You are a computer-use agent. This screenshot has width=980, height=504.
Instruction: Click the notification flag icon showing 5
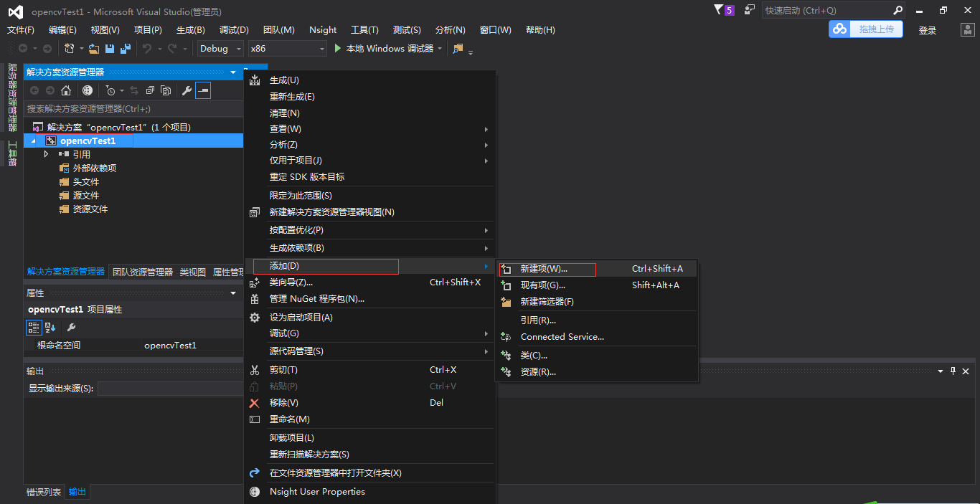point(720,9)
